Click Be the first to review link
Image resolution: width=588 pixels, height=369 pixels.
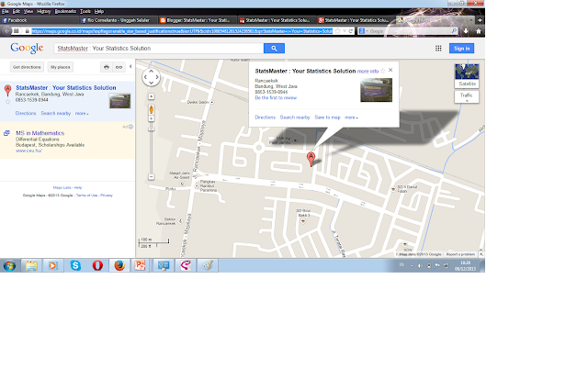point(276,98)
